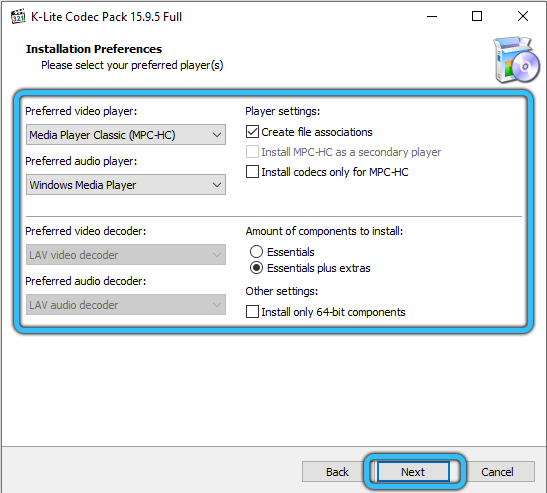
Task: Select the Essentials radio option
Action: click(256, 252)
